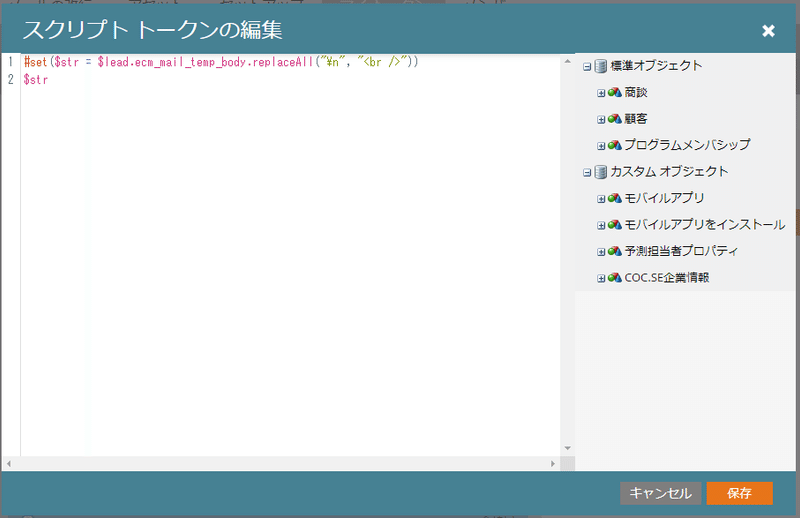Expand the 商談 object node
800x518 pixels.
[x=601, y=93]
